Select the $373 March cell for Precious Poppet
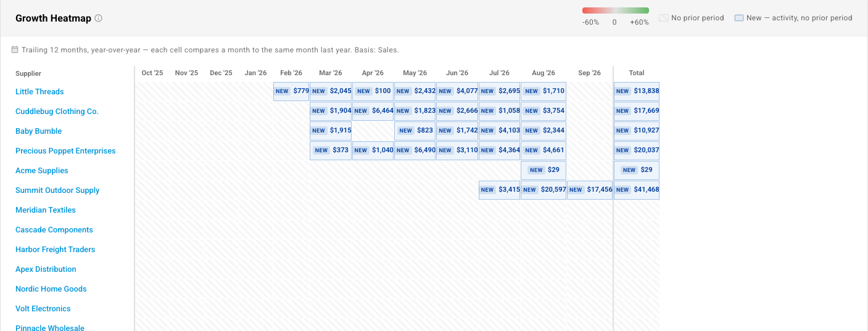The height and width of the screenshot is (331, 868). 331,150
